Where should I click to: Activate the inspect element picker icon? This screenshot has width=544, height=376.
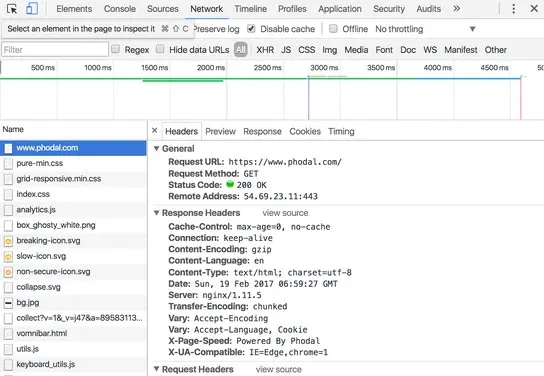(x=12, y=9)
